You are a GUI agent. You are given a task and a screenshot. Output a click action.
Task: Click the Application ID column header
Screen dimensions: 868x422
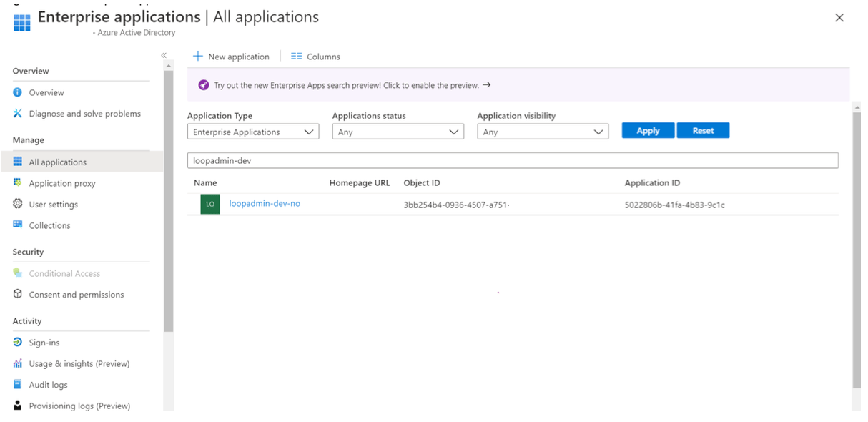[652, 182]
